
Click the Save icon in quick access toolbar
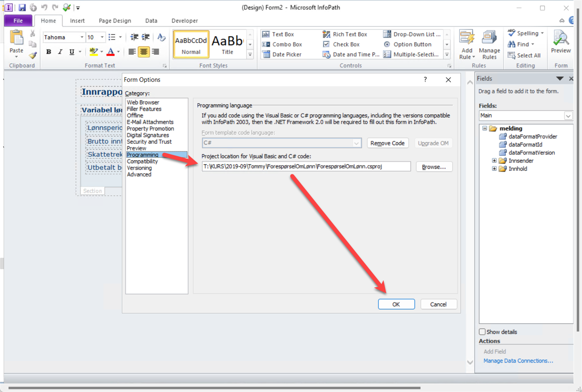pos(22,7)
